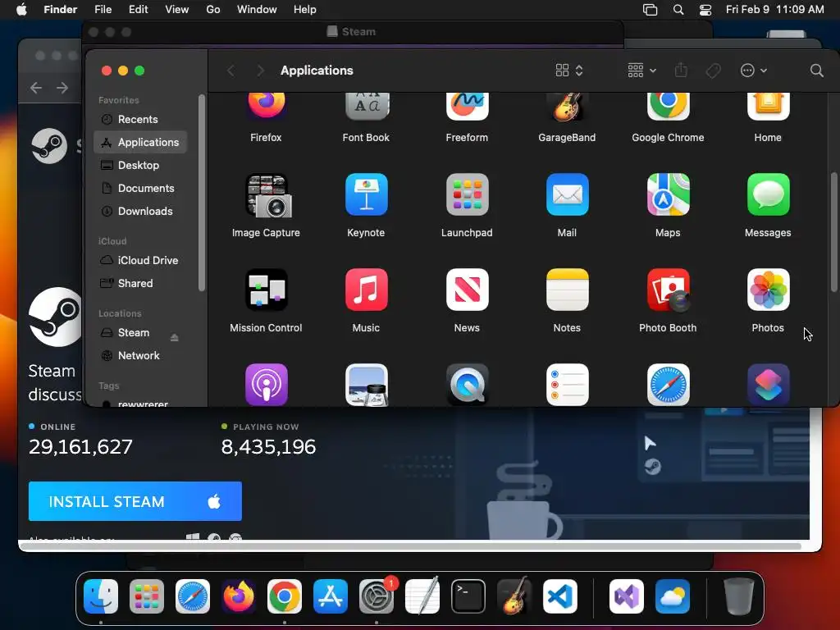Open Control Center in menu bar
The height and width of the screenshot is (630, 840).
[x=705, y=10]
